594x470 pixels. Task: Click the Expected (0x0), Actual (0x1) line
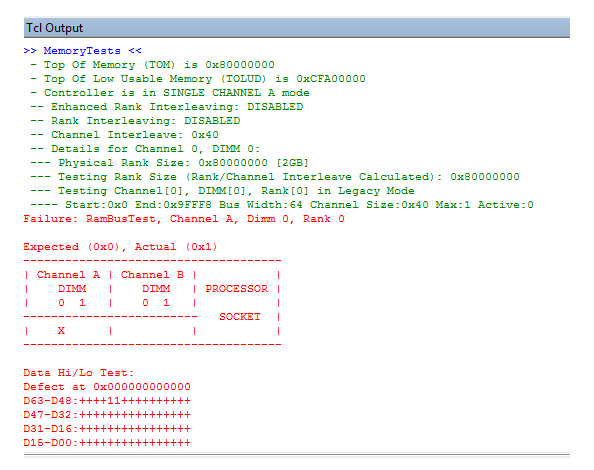click(120, 247)
